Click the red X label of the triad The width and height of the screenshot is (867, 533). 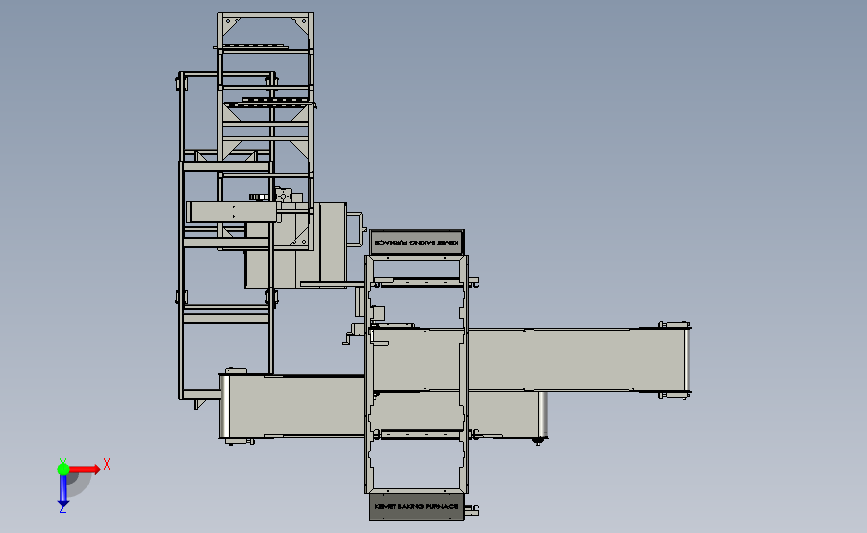[107, 464]
